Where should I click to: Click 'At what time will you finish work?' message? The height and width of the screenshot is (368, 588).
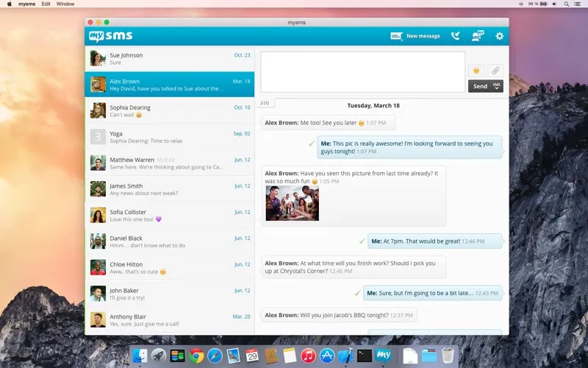354,267
